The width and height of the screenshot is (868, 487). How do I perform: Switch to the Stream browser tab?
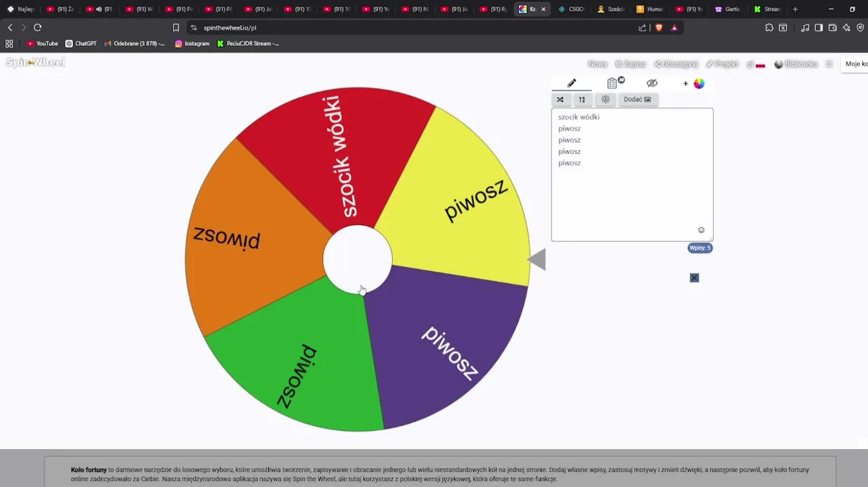[768, 9]
